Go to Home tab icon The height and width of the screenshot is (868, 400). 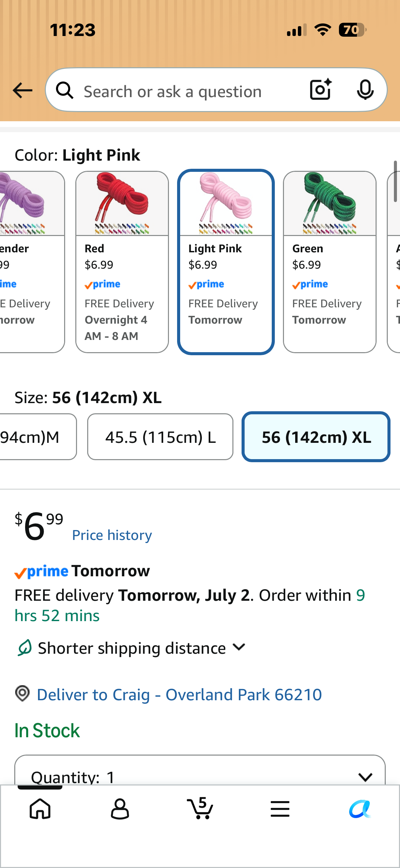(40, 809)
